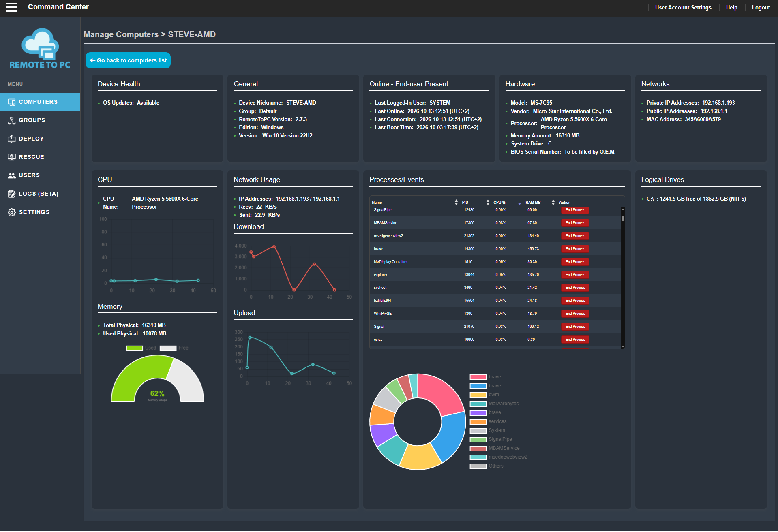Toggle the green Used memory legend swatch
The image size is (778, 532).
(135, 348)
